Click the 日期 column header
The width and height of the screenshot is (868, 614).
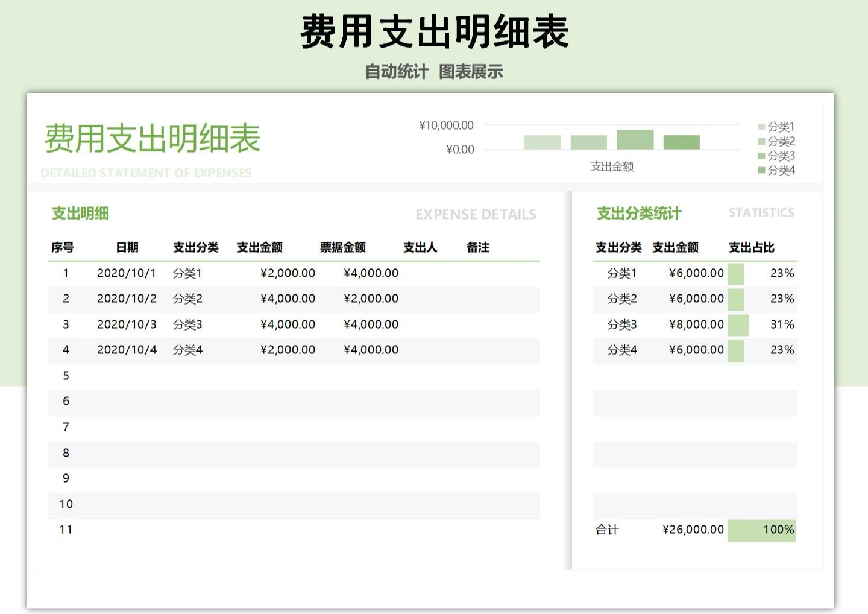pyautogui.click(x=127, y=247)
